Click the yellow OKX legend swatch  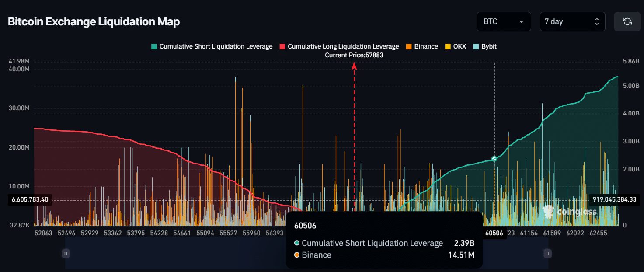[x=448, y=46]
